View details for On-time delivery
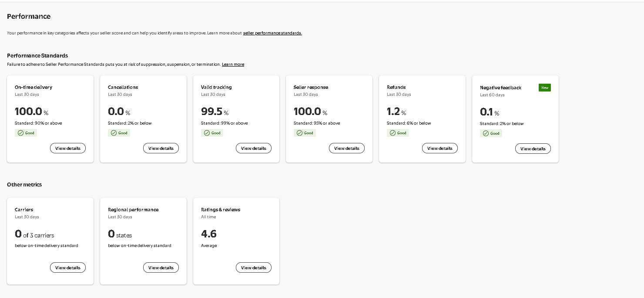The height and width of the screenshot is (298, 644). (68, 148)
